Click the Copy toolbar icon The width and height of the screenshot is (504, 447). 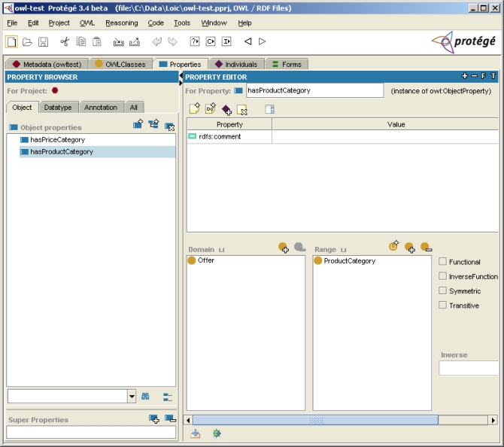click(81, 41)
